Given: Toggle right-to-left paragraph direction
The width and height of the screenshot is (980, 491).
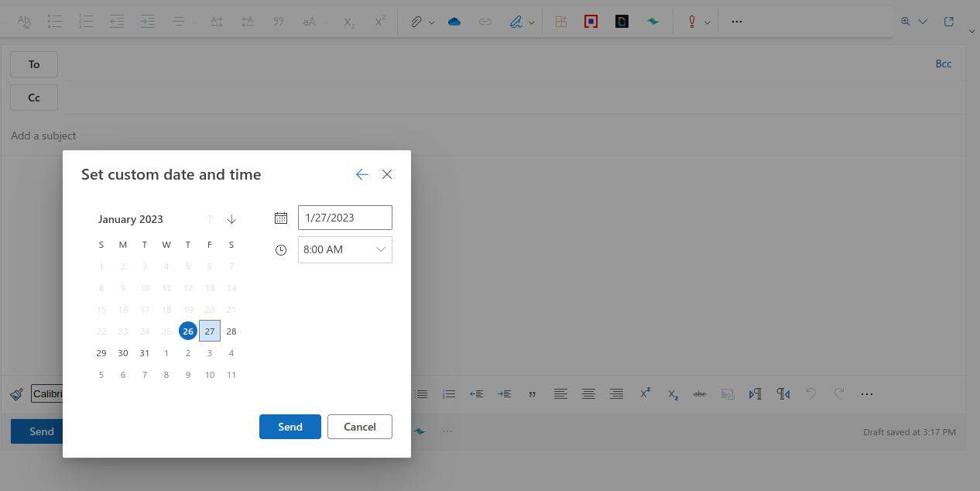Looking at the screenshot, I should tap(783, 393).
